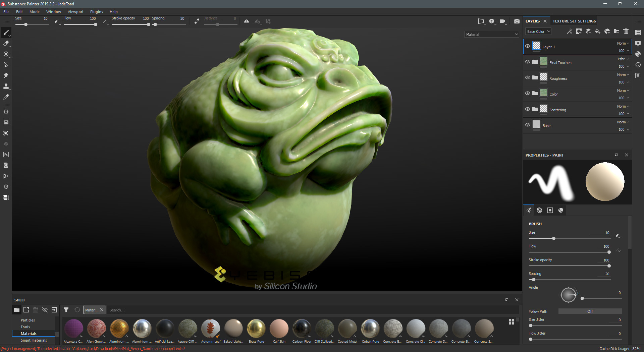Hide the Base layer
The width and height of the screenshot is (644, 352).
pos(527,125)
